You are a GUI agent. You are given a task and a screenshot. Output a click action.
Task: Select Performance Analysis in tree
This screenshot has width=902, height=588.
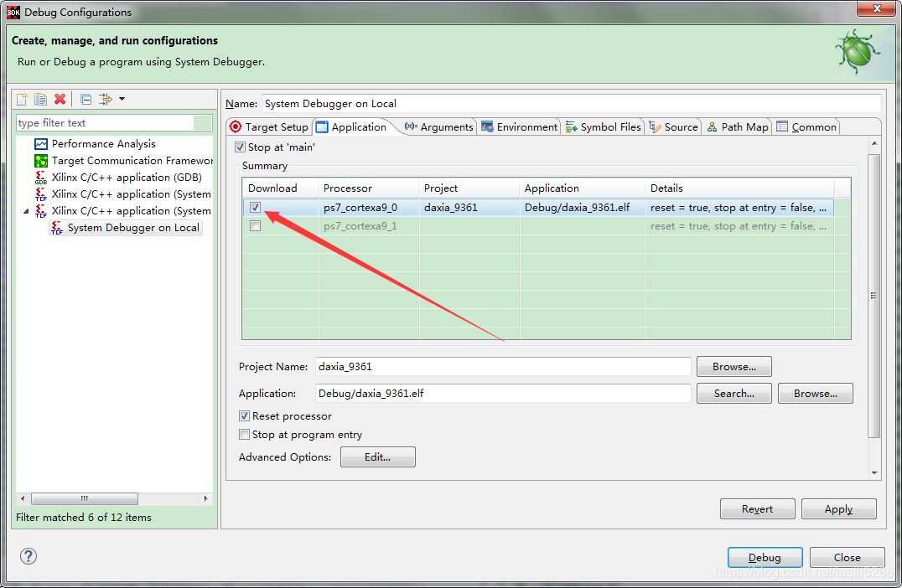(104, 144)
